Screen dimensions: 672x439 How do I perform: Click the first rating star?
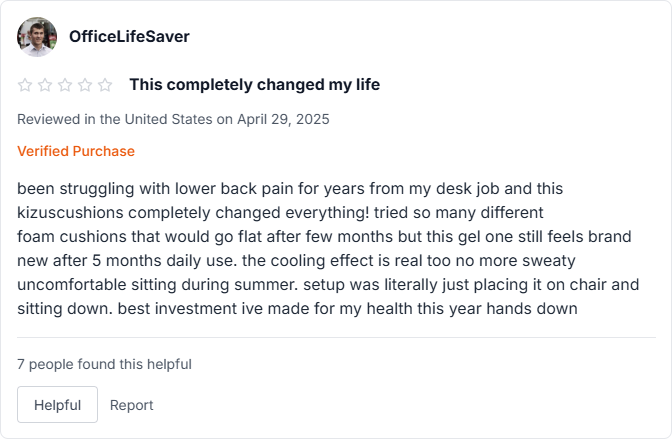point(26,85)
